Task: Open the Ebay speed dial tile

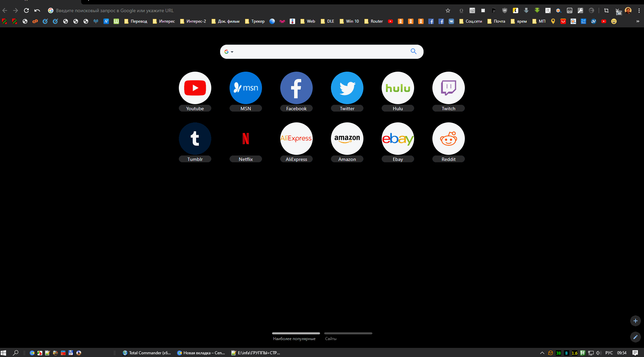Action: 398,139
